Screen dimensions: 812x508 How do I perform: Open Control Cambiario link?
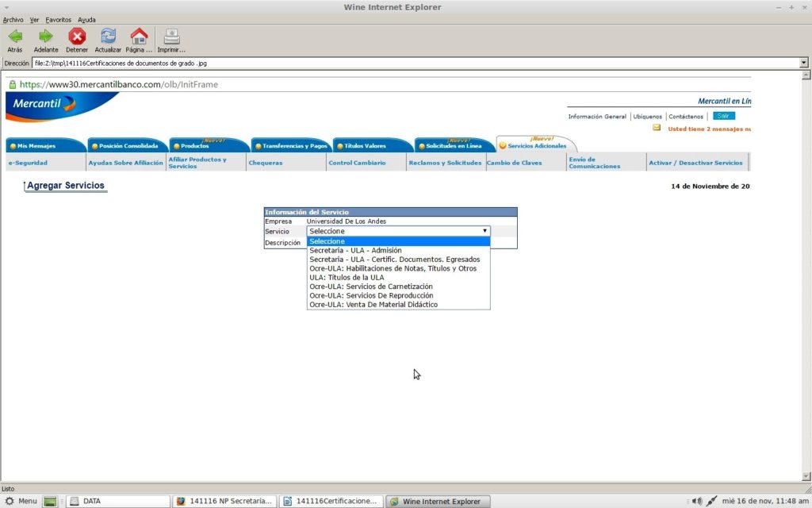point(358,163)
